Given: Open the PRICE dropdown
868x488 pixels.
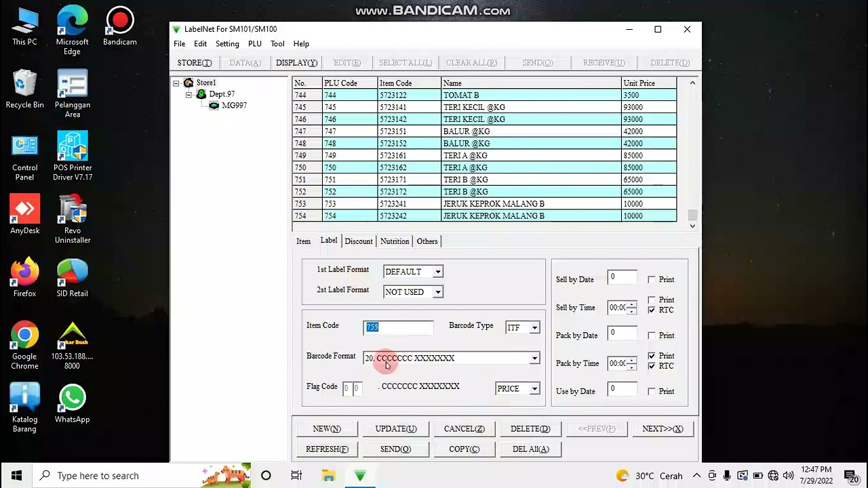Looking at the screenshot, I should (x=534, y=389).
